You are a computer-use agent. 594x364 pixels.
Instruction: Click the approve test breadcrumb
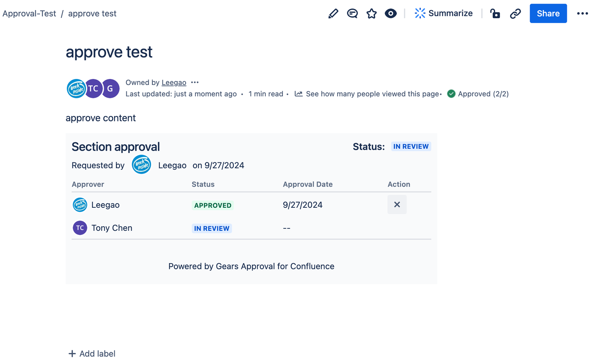92,13
